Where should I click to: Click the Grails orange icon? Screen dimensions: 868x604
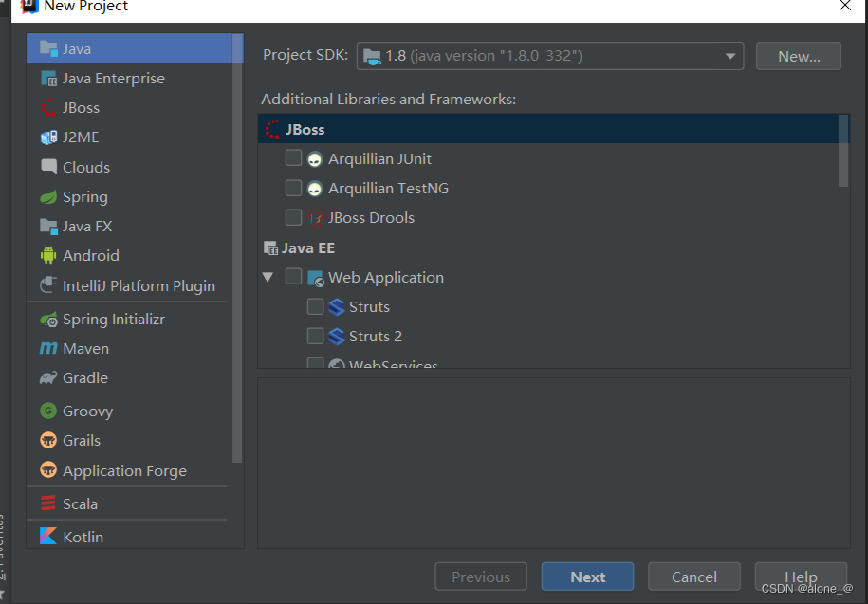pos(48,440)
